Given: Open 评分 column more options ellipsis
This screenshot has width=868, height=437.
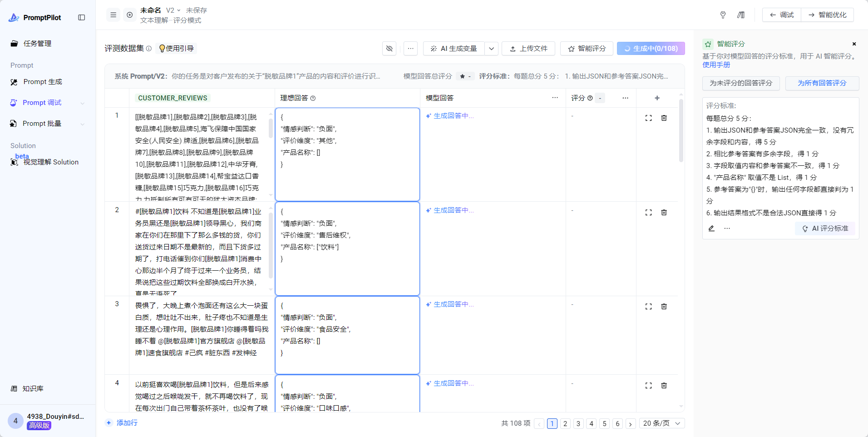Looking at the screenshot, I should point(625,98).
